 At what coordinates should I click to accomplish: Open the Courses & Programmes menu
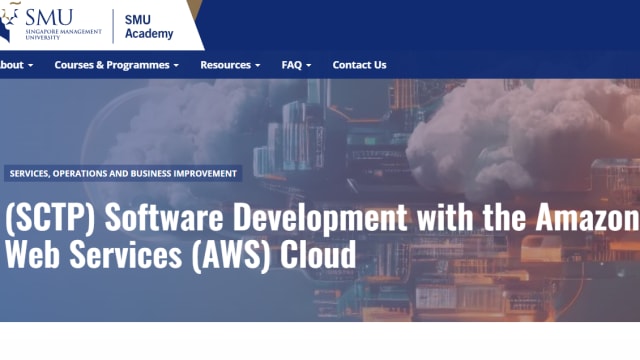112,65
